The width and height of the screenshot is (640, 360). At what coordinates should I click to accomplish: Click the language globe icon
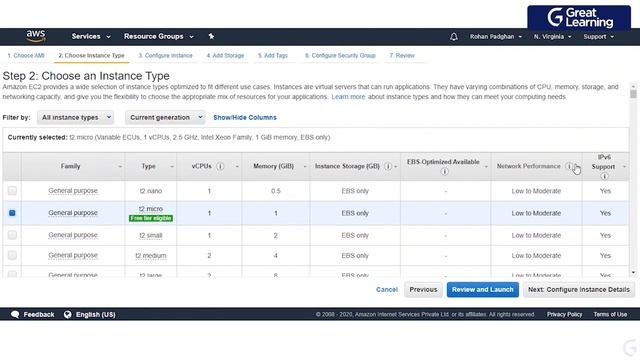(x=67, y=314)
